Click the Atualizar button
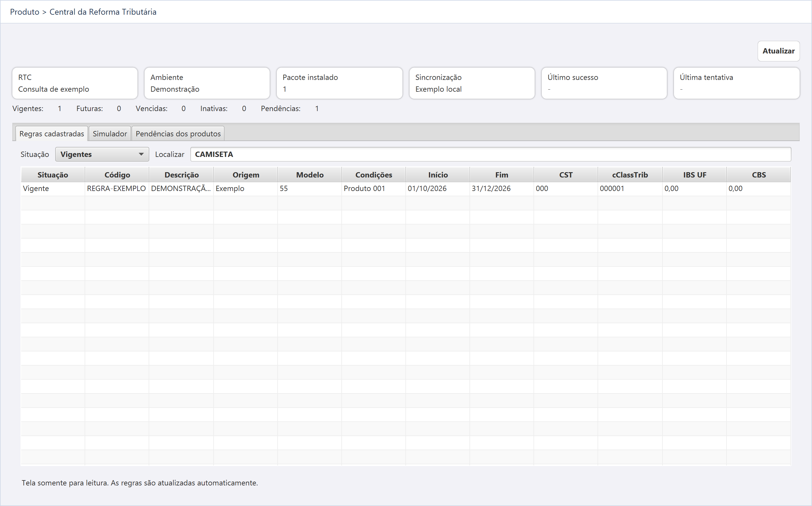The width and height of the screenshot is (812, 506). coord(778,51)
